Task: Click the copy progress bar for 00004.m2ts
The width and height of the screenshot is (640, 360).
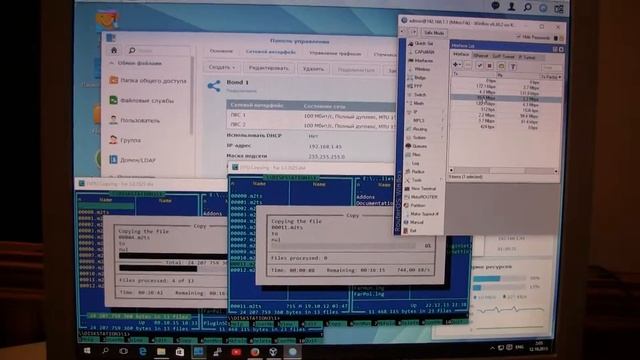Action: tap(173, 256)
